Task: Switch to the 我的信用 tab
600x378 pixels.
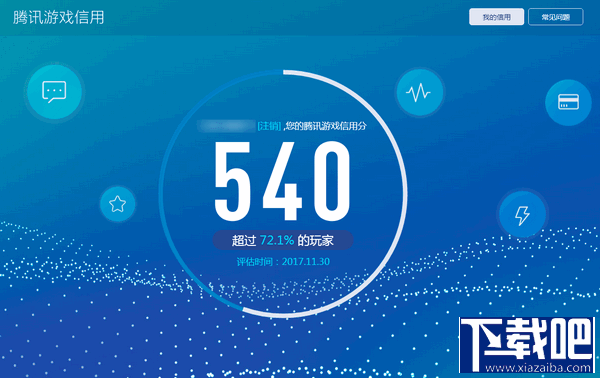Action: (x=496, y=17)
